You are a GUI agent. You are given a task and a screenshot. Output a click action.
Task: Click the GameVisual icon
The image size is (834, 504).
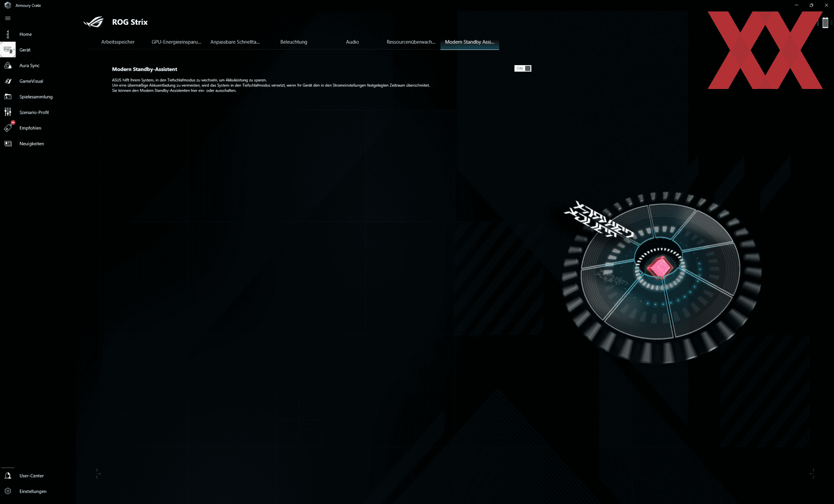[8, 81]
